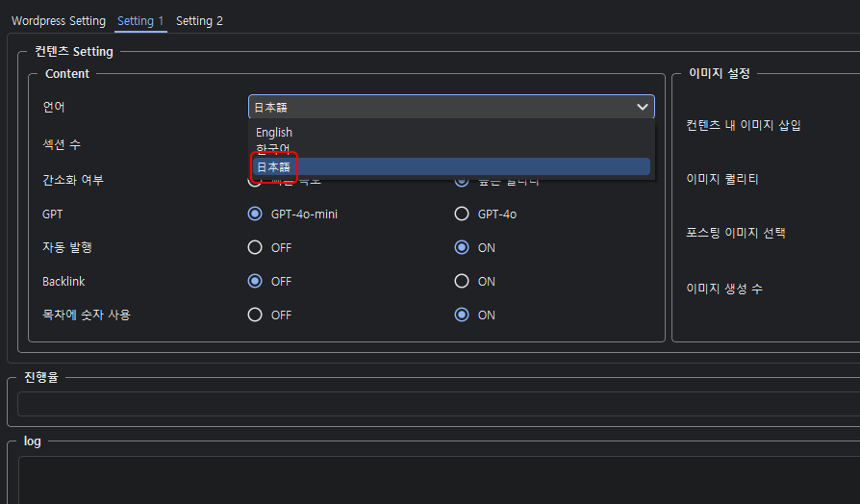Select the right 간소화 여부 radio button
The height and width of the screenshot is (504, 860).
(x=462, y=182)
